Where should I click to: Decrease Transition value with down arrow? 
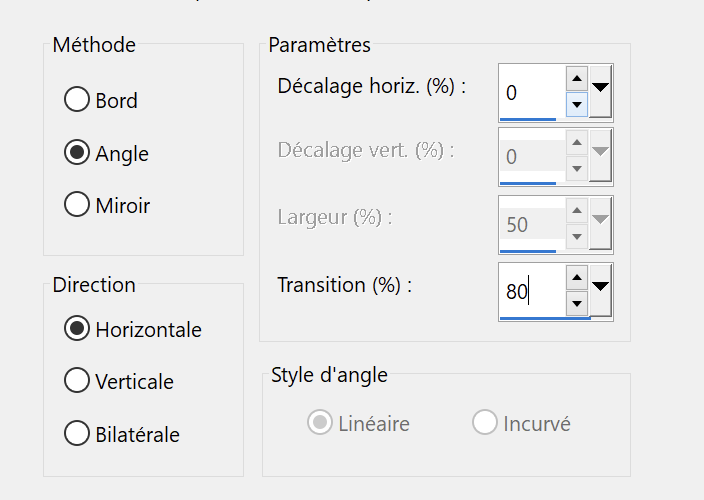(576, 303)
